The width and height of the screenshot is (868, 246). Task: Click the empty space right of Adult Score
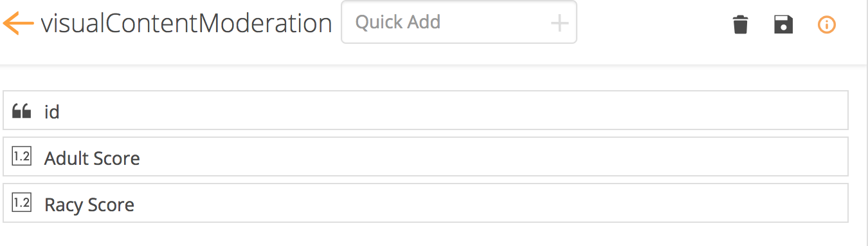(494, 157)
